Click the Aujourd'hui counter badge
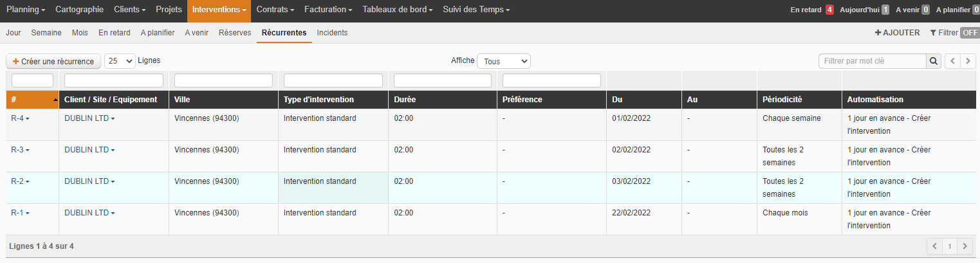 tap(885, 10)
